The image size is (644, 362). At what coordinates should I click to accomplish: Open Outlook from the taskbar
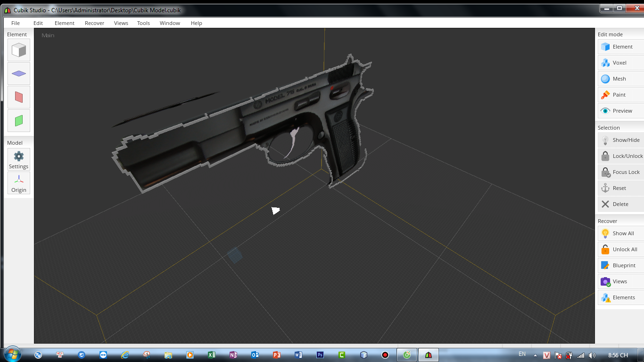point(255,355)
